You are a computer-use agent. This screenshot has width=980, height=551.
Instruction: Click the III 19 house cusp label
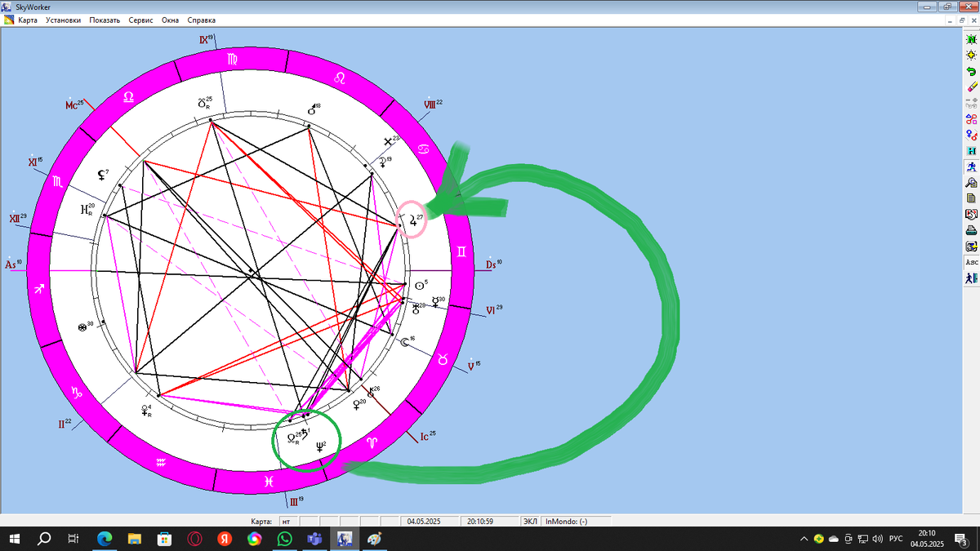296,500
